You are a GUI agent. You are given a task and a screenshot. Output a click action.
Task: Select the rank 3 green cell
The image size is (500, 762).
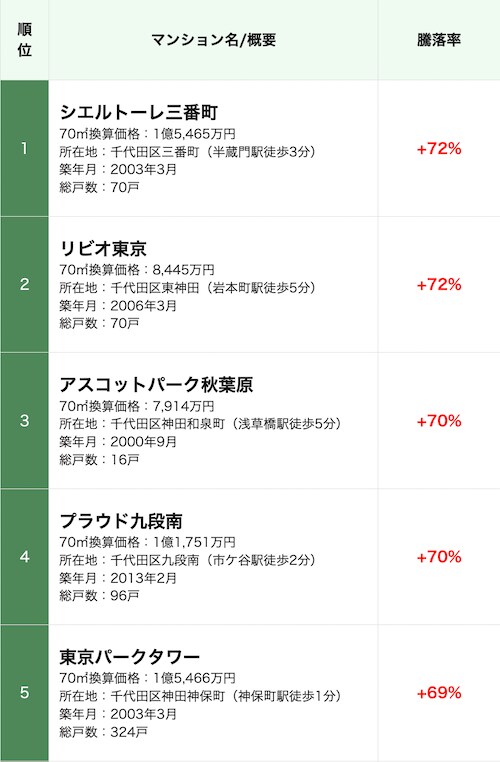click(x=24, y=420)
